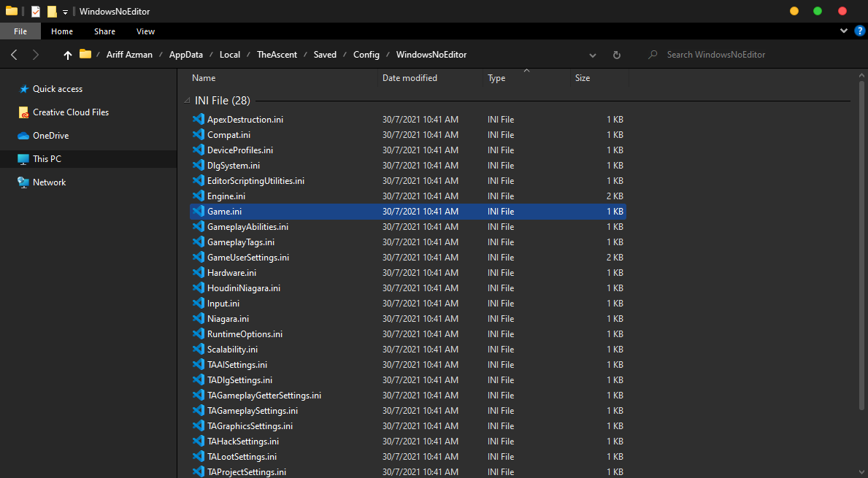The width and height of the screenshot is (868, 478).
Task: Expand the ribbon with chevron arrow
Action: [x=843, y=31]
